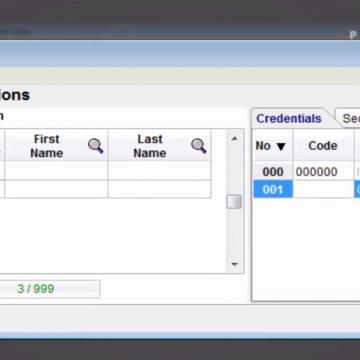Open the Credentials tab

point(289,118)
